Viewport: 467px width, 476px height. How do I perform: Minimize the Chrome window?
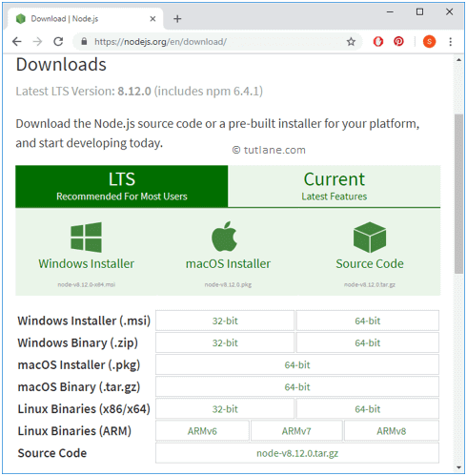pos(390,12)
